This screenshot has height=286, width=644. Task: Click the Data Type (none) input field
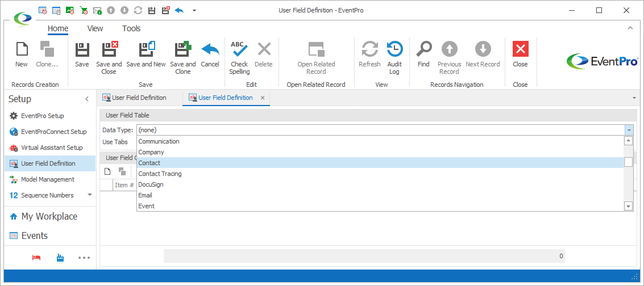click(381, 130)
